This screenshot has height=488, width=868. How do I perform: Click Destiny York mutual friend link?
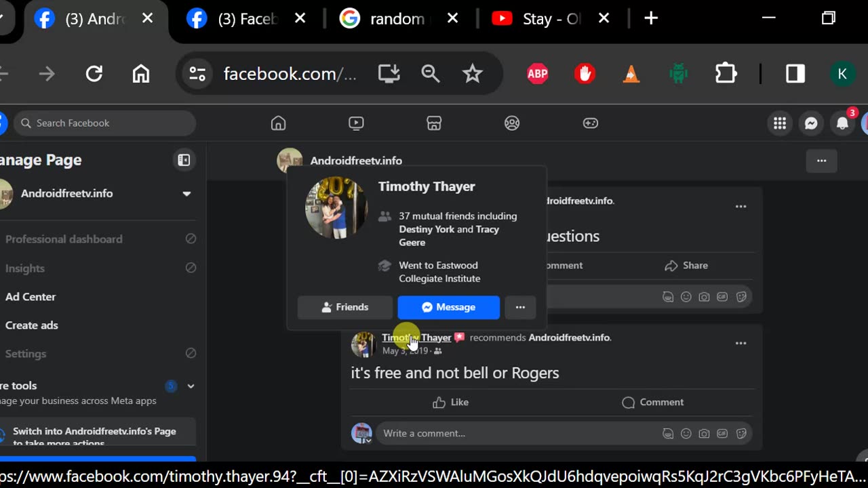coord(427,229)
